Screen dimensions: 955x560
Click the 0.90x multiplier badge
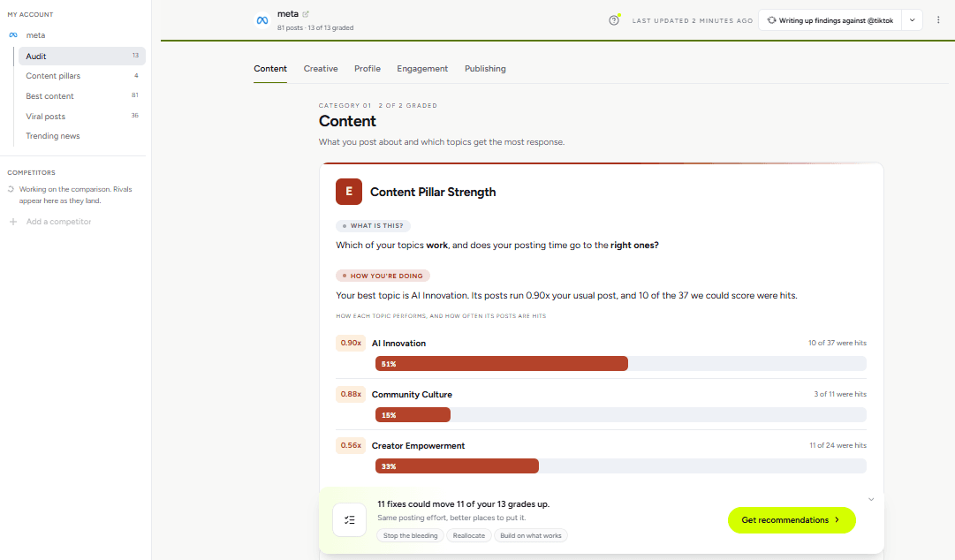(351, 344)
